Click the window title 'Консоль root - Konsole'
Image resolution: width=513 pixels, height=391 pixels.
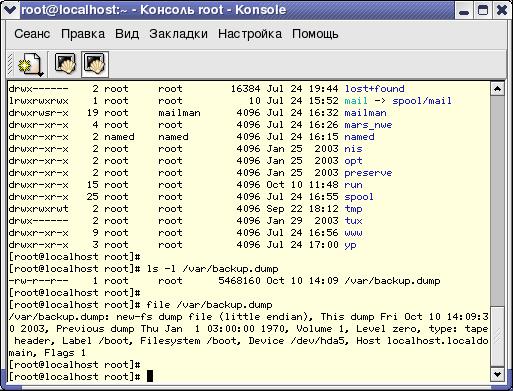213,10
